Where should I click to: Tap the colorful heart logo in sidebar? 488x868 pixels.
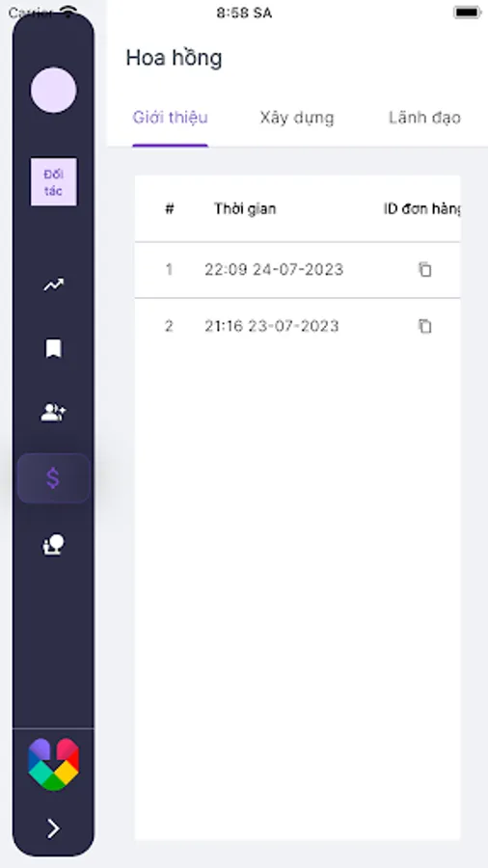54,764
